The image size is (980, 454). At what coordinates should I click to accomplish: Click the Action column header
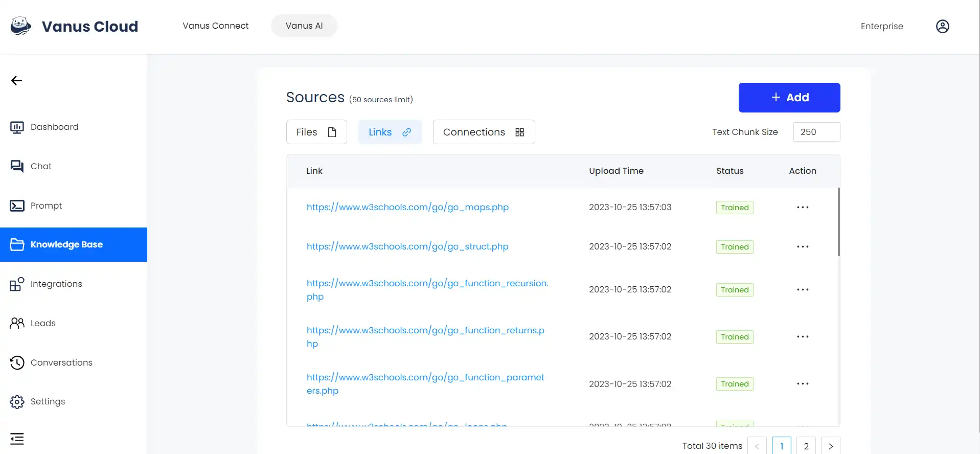click(x=803, y=171)
